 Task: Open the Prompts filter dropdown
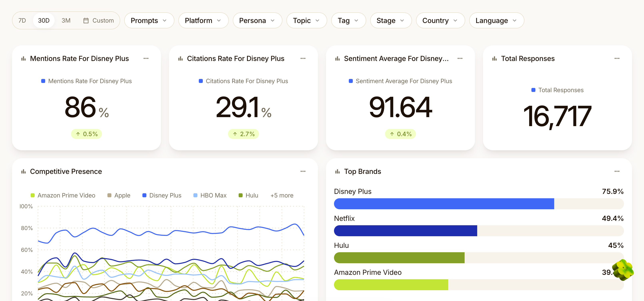coord(149,20)
